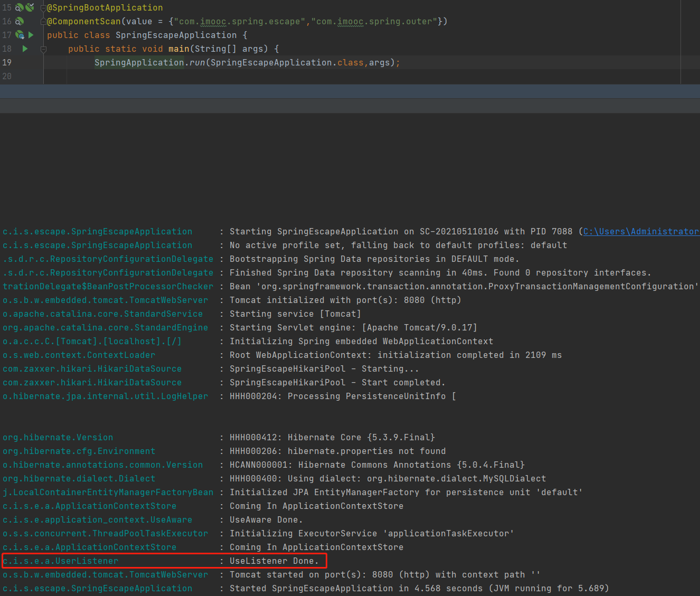Image resolution: width=700 pixels, height=596 pixels.
Task: Open C:\Users\Administrator link in console
Action: pyautogui.click(x=641, y=231)
